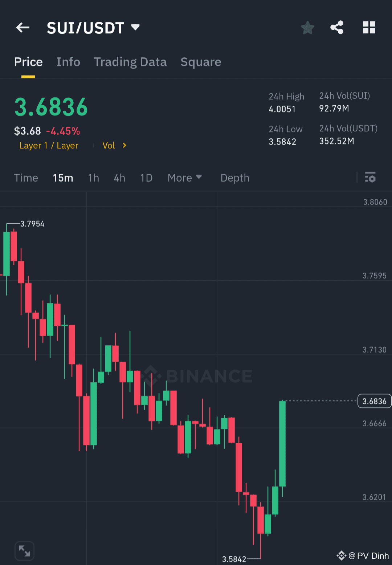Open the grid layout icon top right
The width and height of the screenshot is (392, 565).
point(369,27)
